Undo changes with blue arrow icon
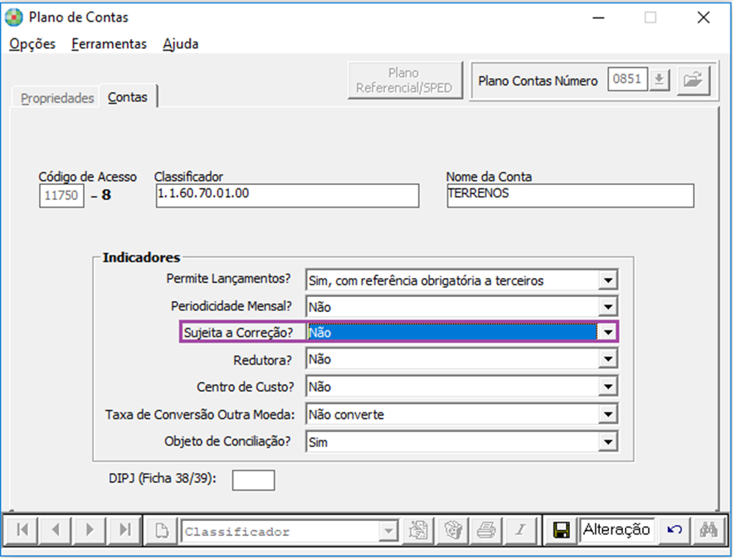This screenshot has width=736, height=560. pyautogui.click(x=675, y=531)
